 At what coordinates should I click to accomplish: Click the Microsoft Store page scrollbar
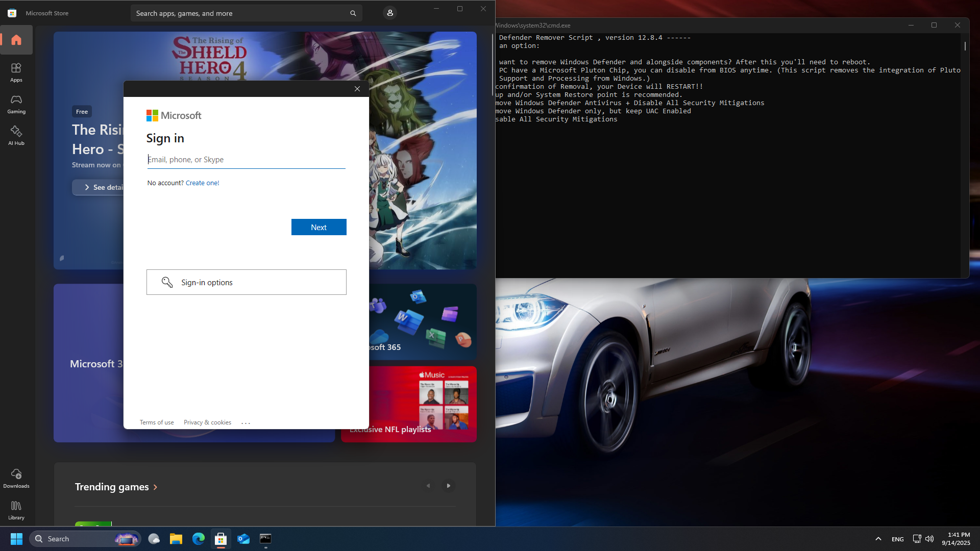(492, 64)
